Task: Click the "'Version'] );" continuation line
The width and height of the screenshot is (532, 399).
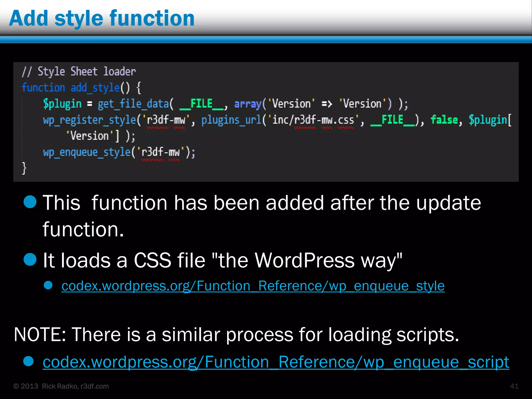Action: coord(101,136)
